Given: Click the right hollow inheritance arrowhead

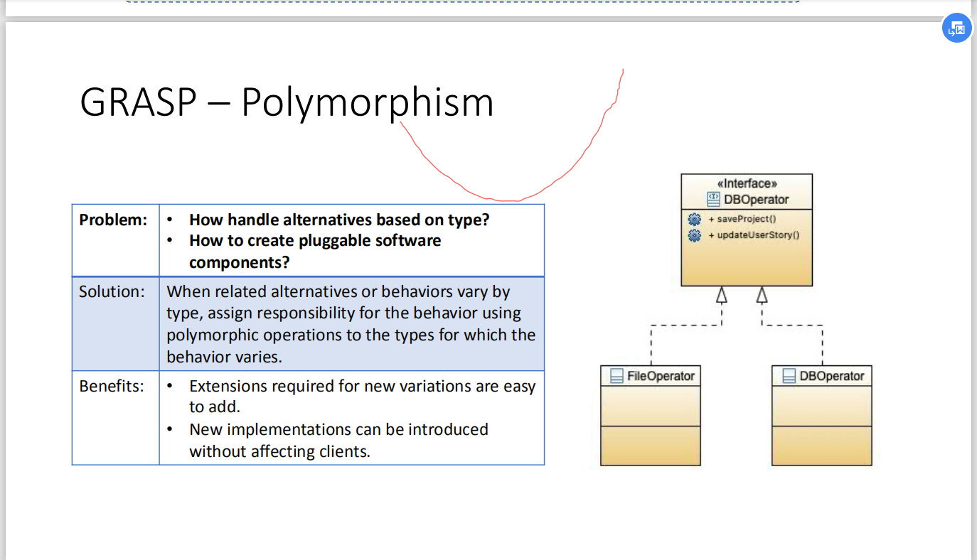Looking at the screenshot, I should [762, 295].
